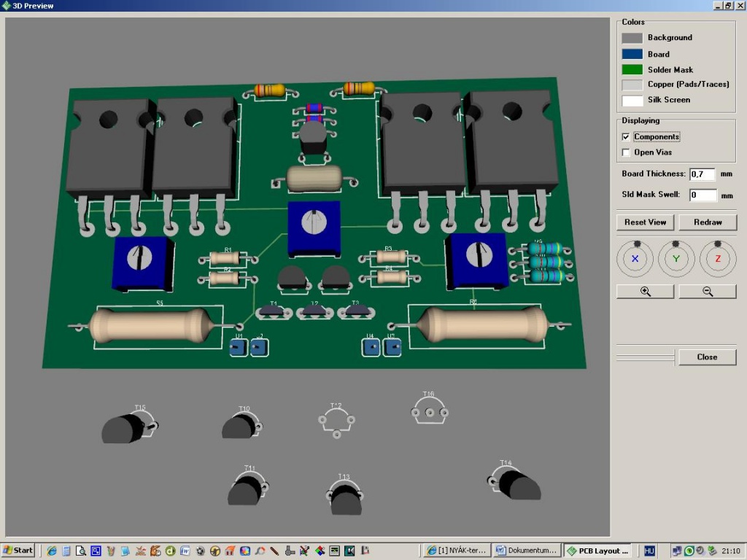This screenshot has height=560, width=747.
Task: Click the Board Thickness input field
Action: [x=703, y=174]
